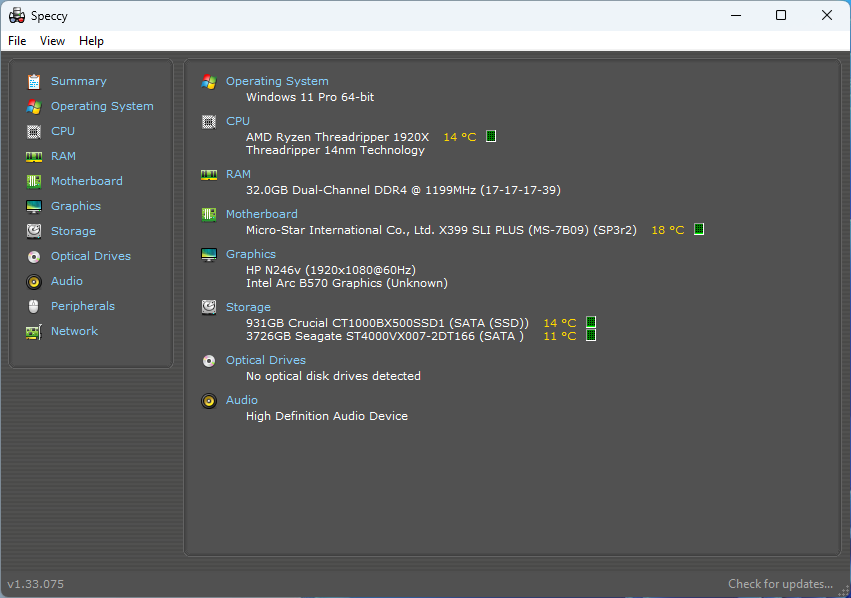Image resolution: width=851 pixels, height=598 pixels.
Task: View Storage details via sidebar
Action: [x=73, y=231]
